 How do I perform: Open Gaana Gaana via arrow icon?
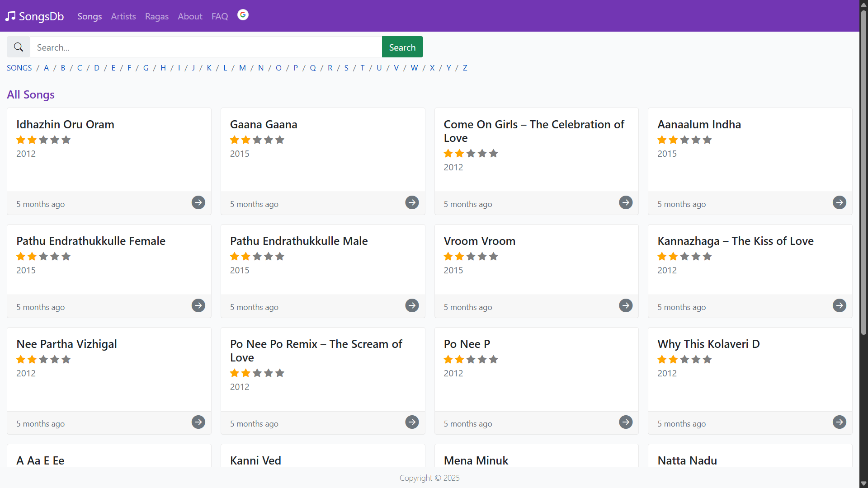click(412, 202)
